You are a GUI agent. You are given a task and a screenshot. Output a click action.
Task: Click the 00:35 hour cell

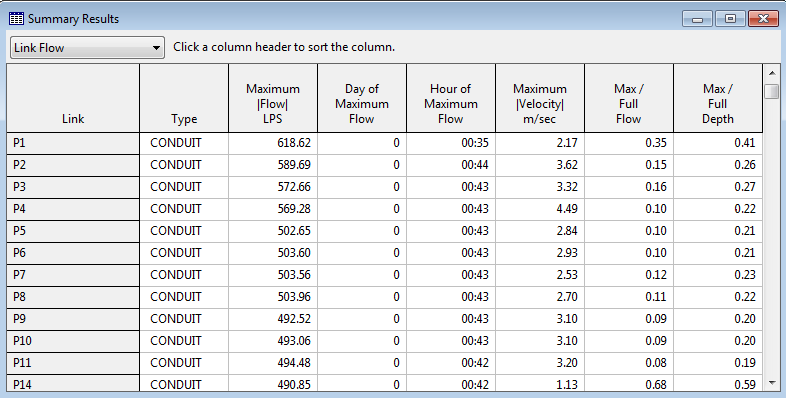pyautogui.click(x=451, y=143)
